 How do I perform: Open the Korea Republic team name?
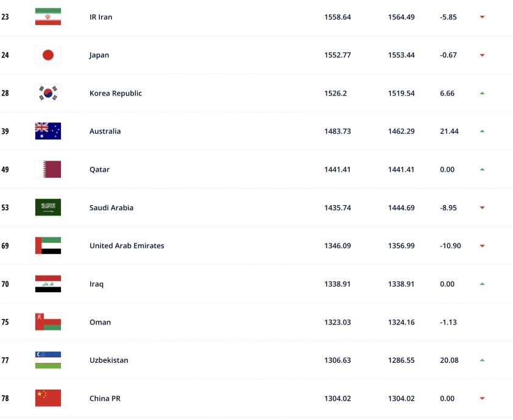coord(116,93)
